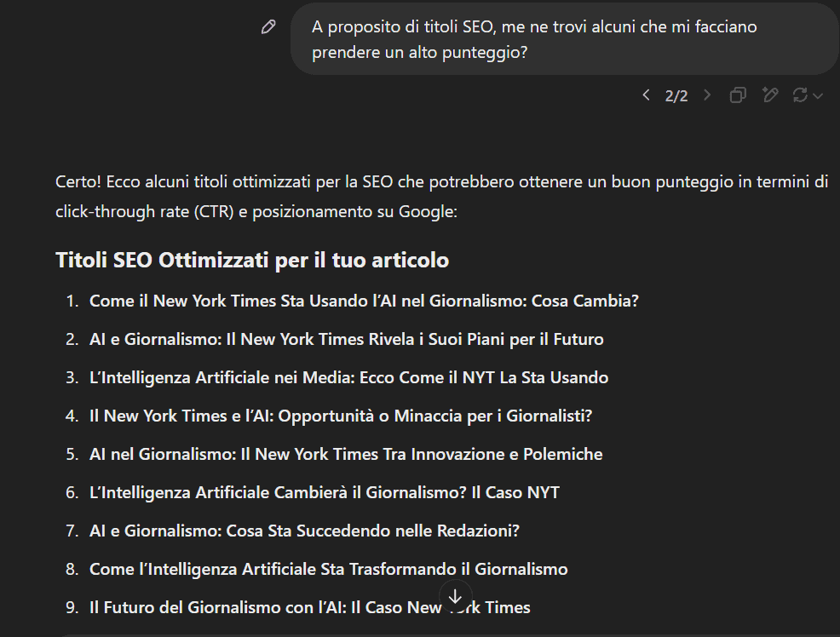Go to next response version arrow
Screen dimensions: 840x637
click(707, 95)
